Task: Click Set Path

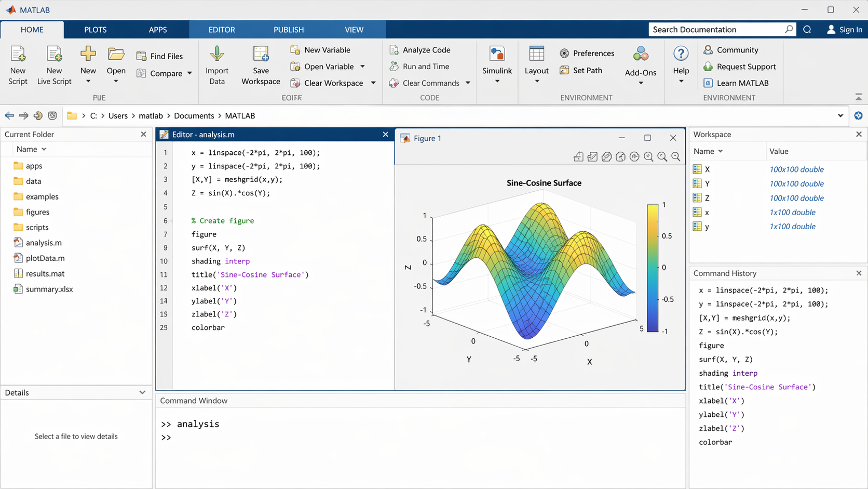Action: [581, 70]
